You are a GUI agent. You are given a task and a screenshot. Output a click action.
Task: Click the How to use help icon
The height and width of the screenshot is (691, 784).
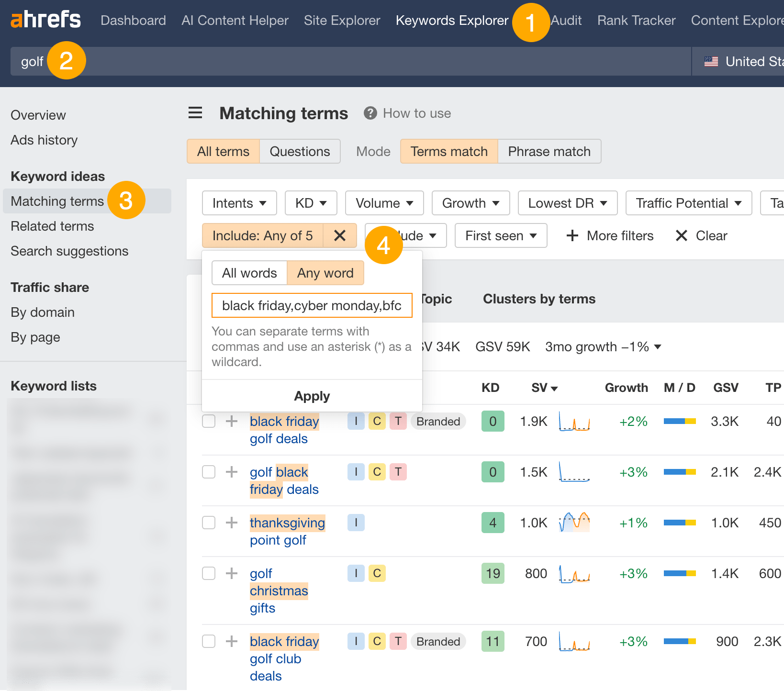click(x=370, y=113)
